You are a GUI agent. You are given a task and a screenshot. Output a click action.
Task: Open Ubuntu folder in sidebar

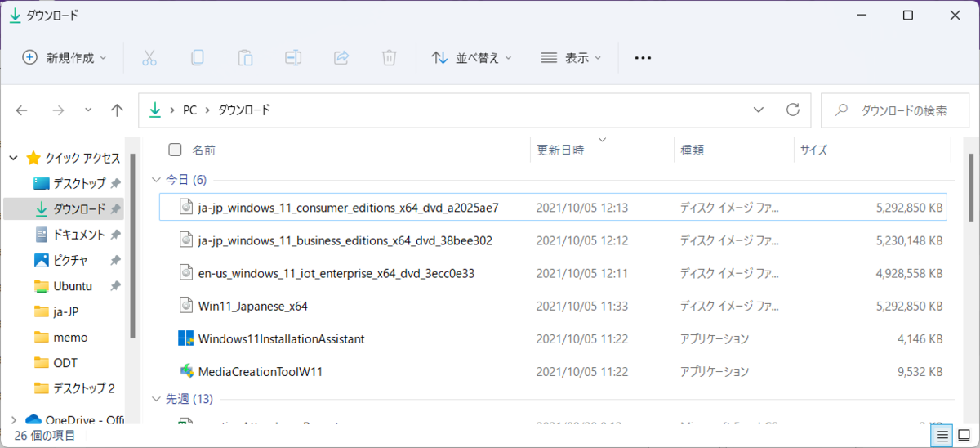[63, 286]
